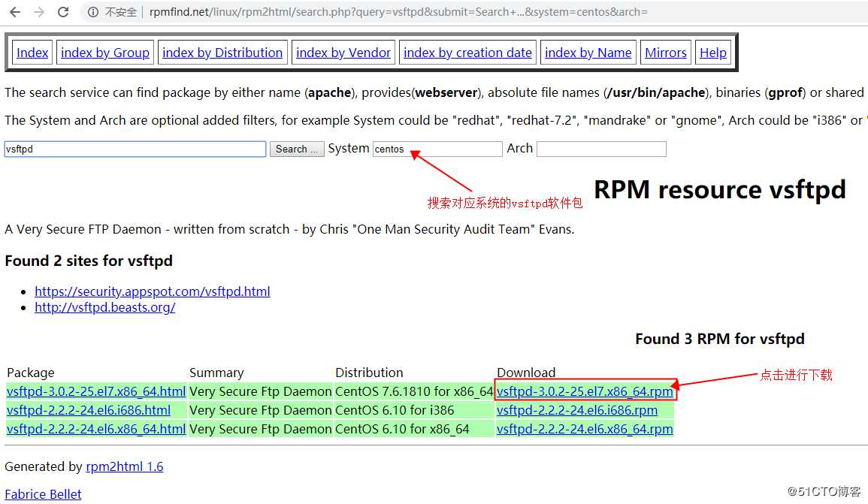Open index by Group
Viewport: 868px width, 504px height.
coord(105,53)
